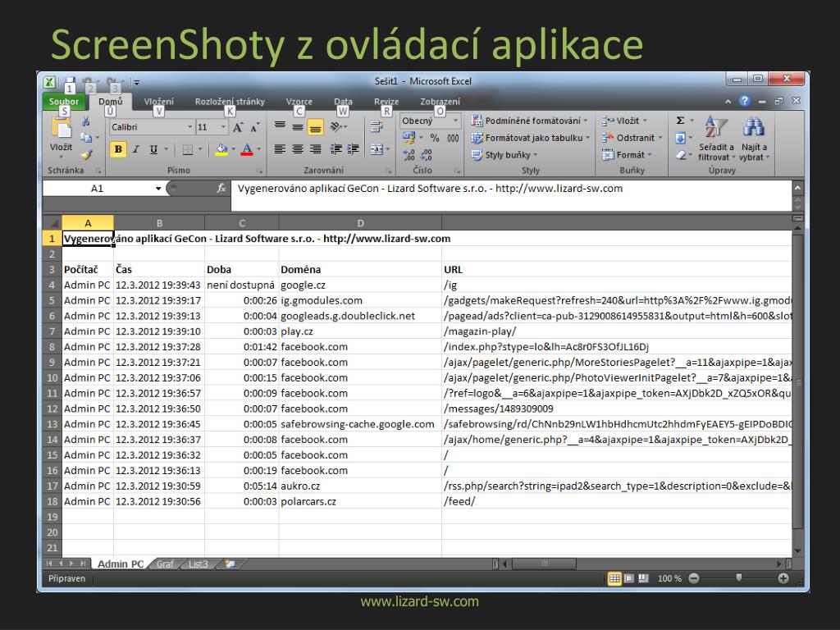Increase font size with large A icon

pyautogui.click(x=237, y=127)
